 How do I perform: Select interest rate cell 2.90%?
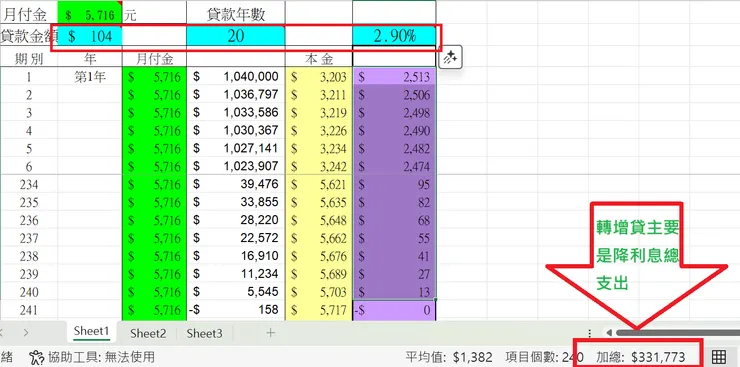pyautogui.click(x=394, y=36)
